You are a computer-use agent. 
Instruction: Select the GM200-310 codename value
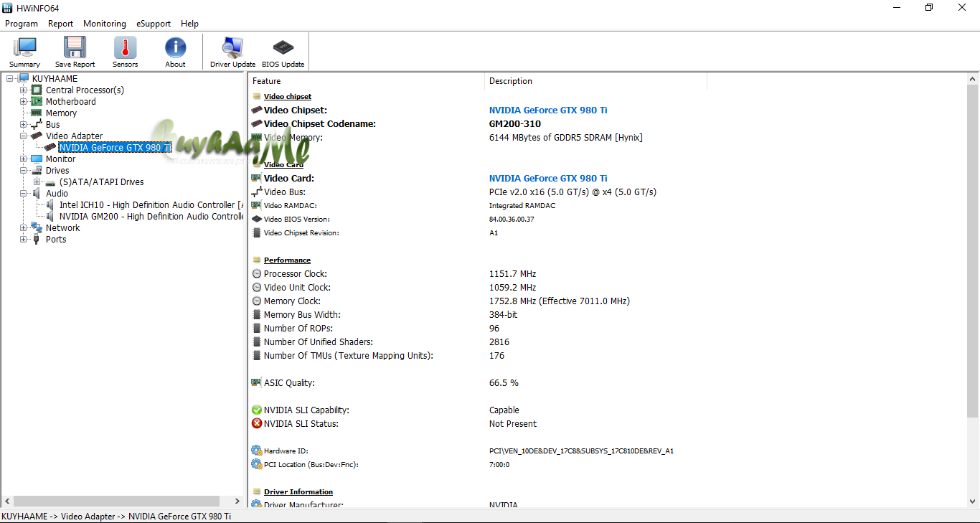515,123
